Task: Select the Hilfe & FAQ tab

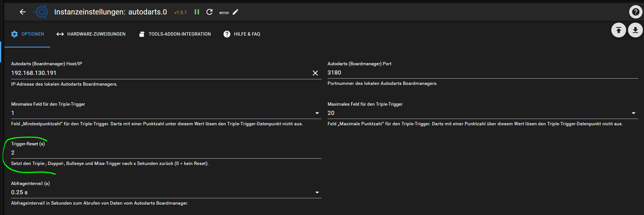Action: point(242,34)
